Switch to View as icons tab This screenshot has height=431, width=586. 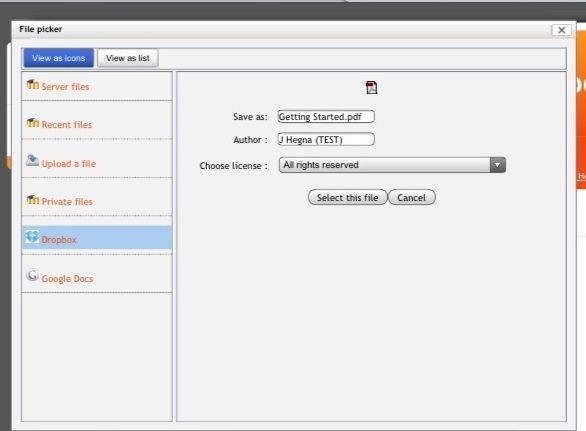(x=59, y=58)
